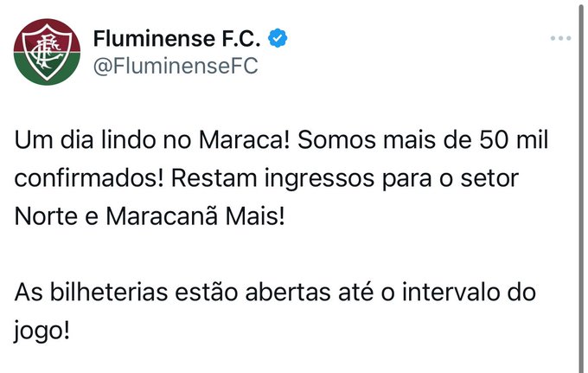Click the word 'Norte' in the tweet
The width and height of the screenshot is (588, 373).
46,216
